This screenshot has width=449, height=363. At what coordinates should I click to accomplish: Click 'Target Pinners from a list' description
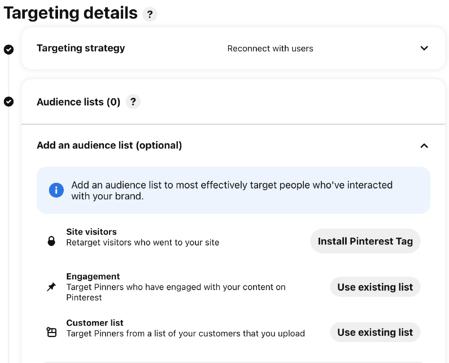186,333
